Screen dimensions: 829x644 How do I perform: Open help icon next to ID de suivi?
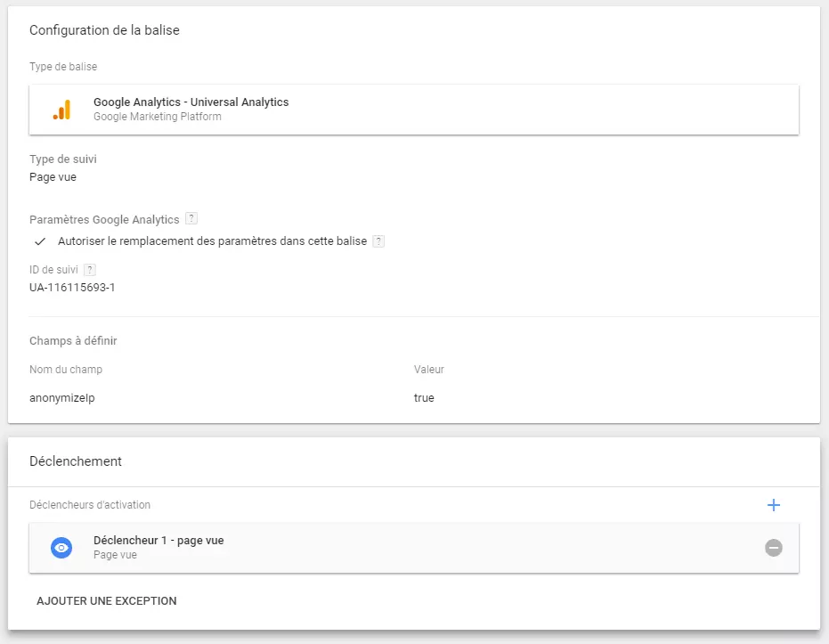point(90,270)
